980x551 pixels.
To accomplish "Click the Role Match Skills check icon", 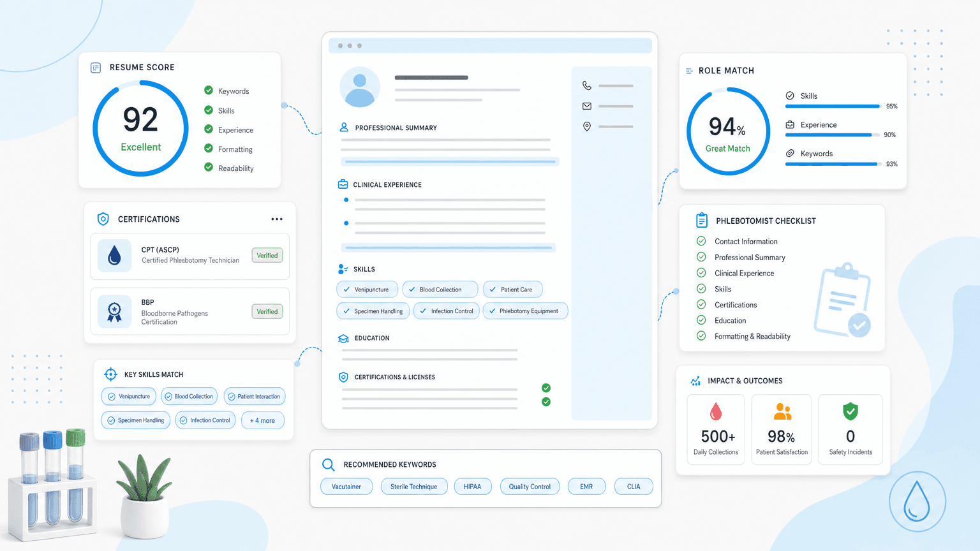I will (790, 96).
